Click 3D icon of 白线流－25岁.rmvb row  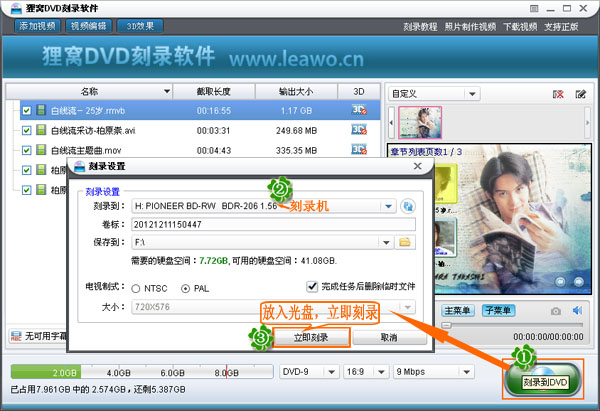click(359, 110)
